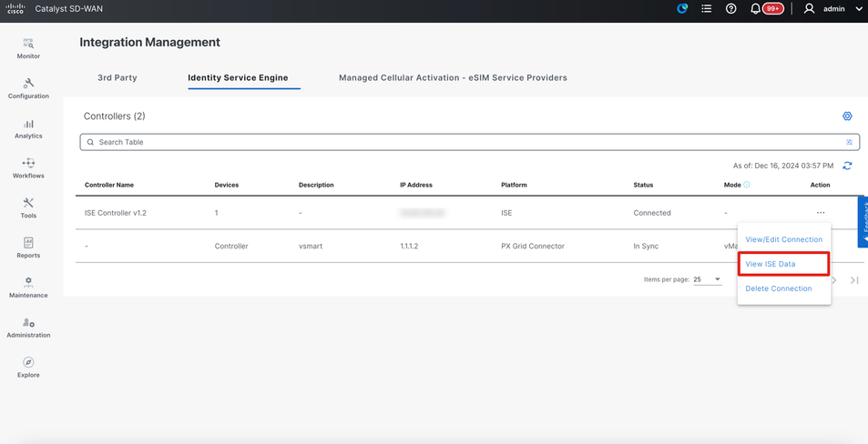Image resolution: width=868 pixels, height=444 pixels.
Task: Open Reports from the sidebar
Action: click(x=28, y=247)
